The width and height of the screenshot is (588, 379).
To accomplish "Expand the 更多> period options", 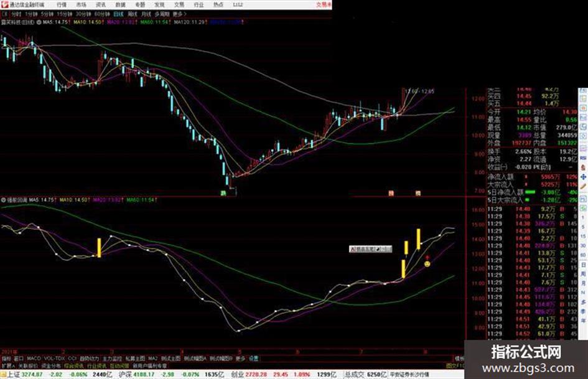I will point(179,14).
